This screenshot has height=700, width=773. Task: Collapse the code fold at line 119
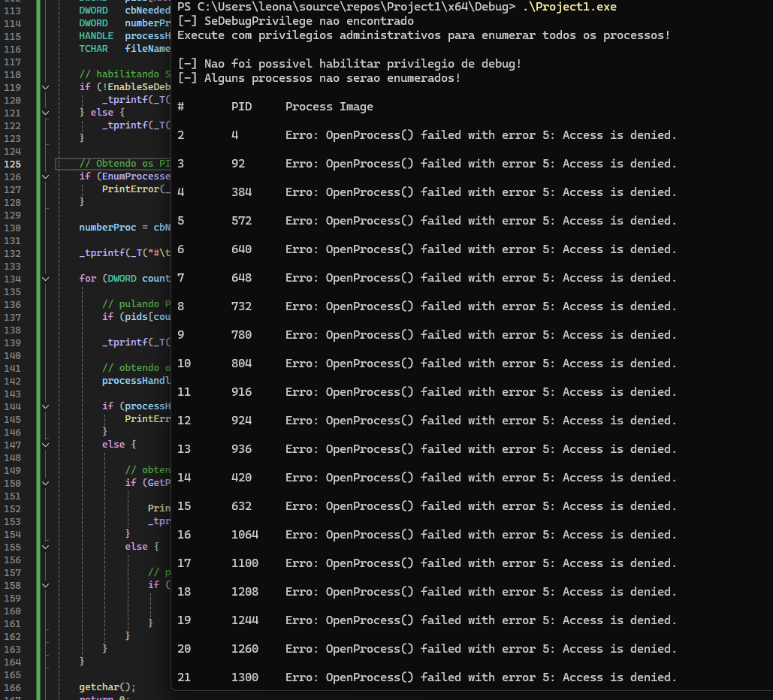46,87
